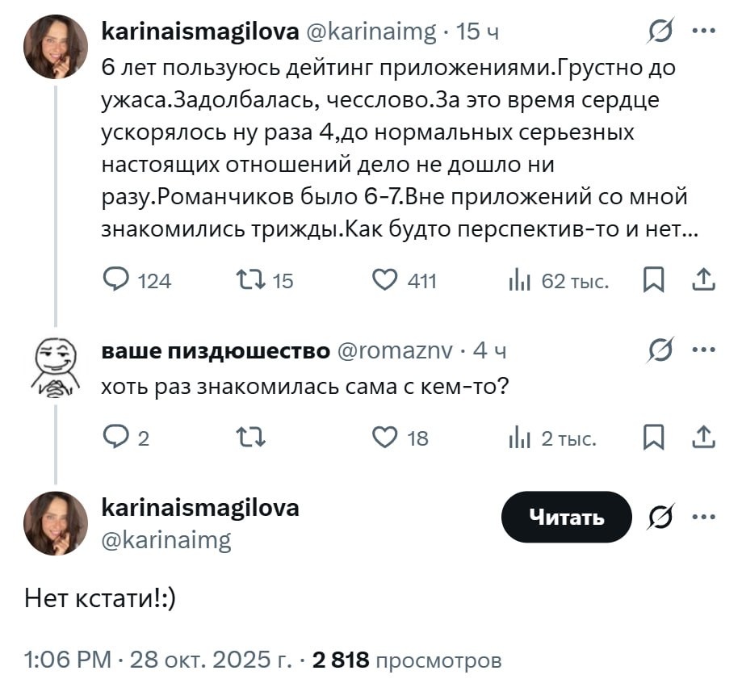Share the first post by karinaimg
The image size is (742, 700).
703,279
